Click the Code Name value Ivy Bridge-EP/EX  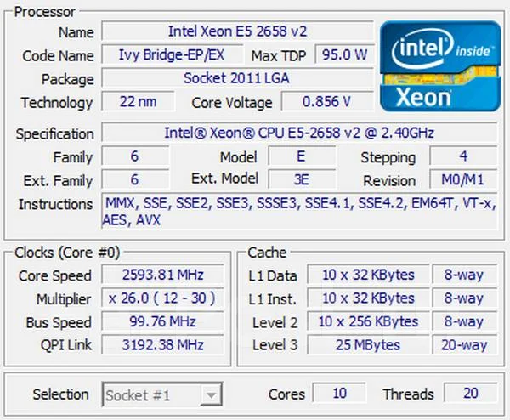[172, 55]
